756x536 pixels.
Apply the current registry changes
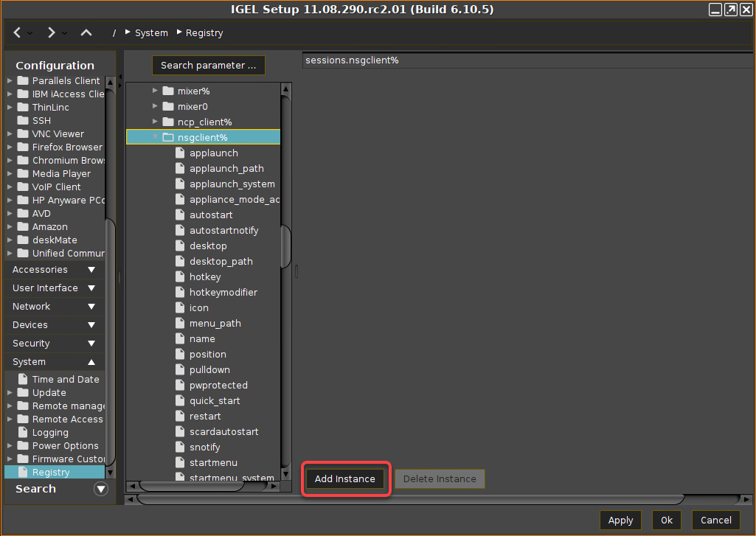click(620, 520)
